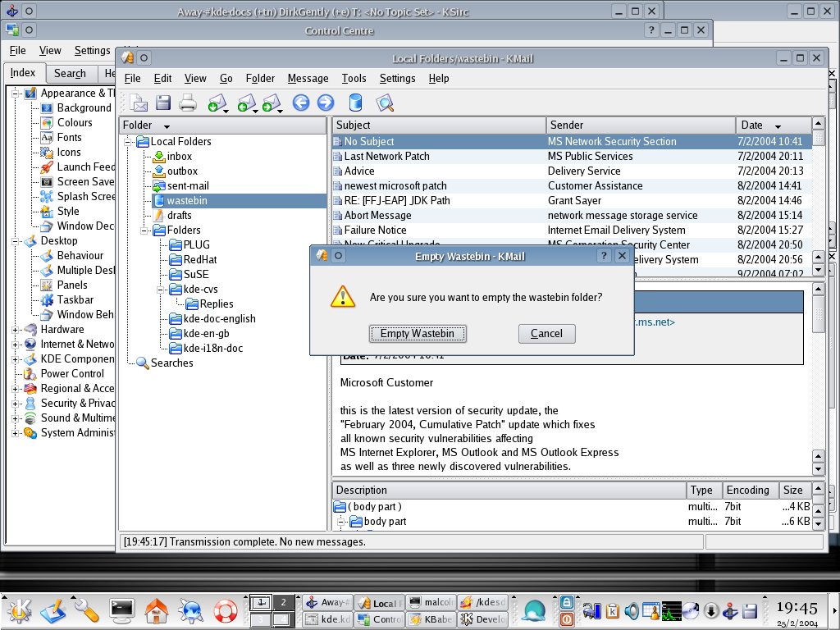Sort messages by Sender column header

(641, 125)
